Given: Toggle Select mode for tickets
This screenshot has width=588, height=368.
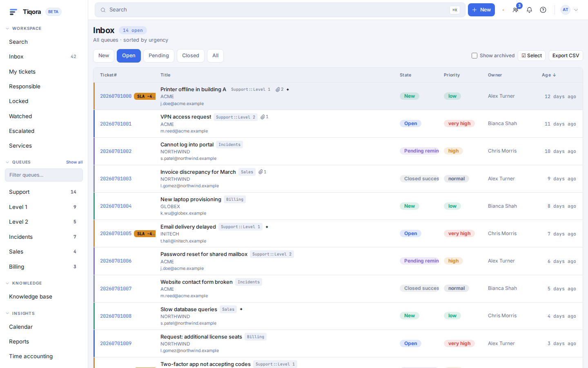Looking at the screenshot, I should coord(532,56).
